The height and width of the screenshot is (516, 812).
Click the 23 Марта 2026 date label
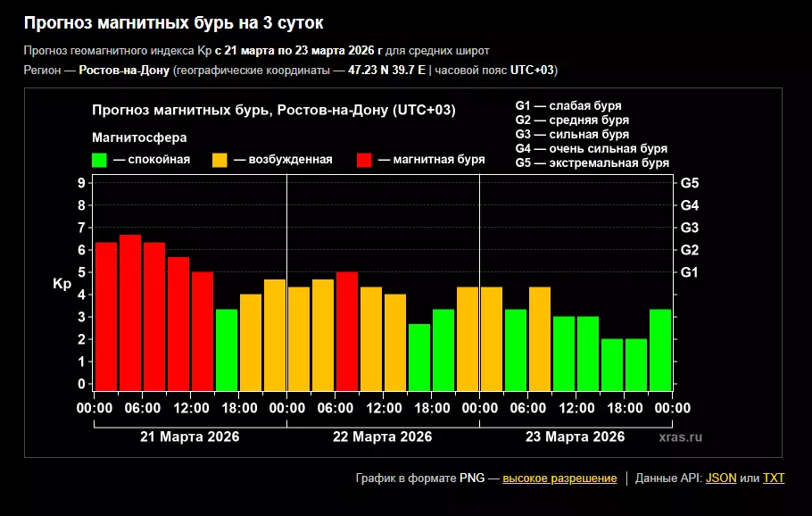575,437
